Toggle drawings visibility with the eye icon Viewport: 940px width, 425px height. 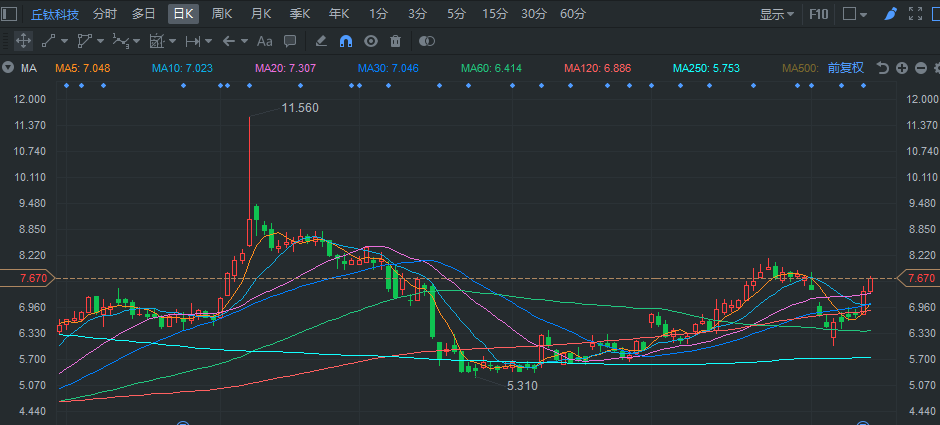point(371,41)
